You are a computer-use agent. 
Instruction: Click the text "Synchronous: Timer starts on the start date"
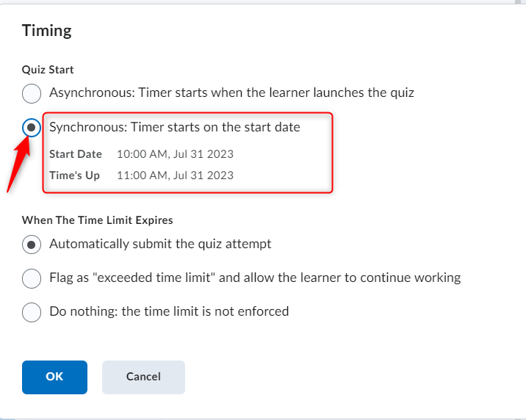click(x=175, y=127)
